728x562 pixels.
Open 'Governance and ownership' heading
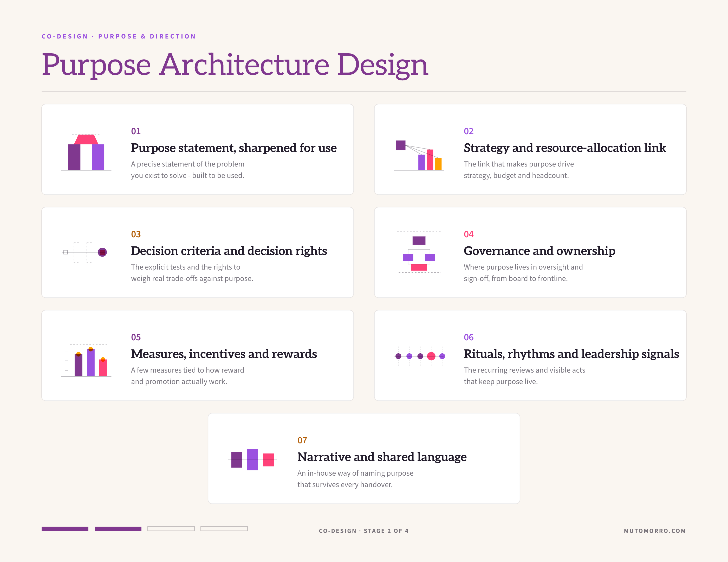tap(539, 251)
